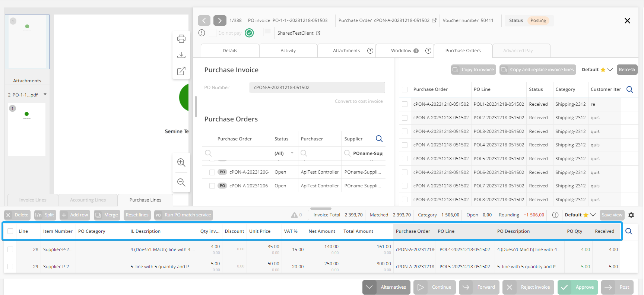
Task: Open the Accounting Lines tab
Action: click(88, 200)
